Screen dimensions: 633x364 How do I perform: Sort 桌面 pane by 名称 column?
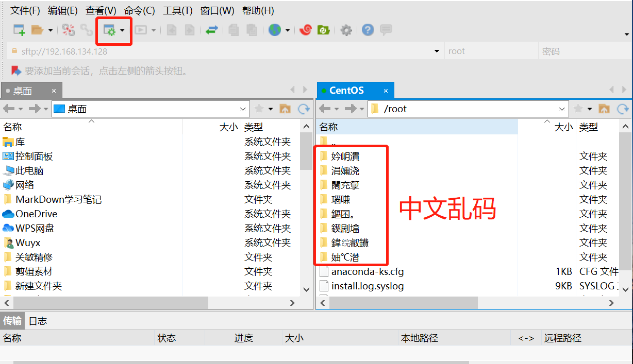coord(12,127)
